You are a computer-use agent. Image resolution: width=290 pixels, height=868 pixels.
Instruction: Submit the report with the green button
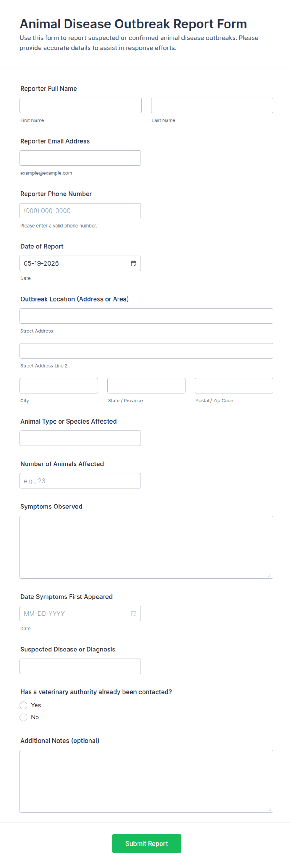pyautogui.click(x=147, y=843)
